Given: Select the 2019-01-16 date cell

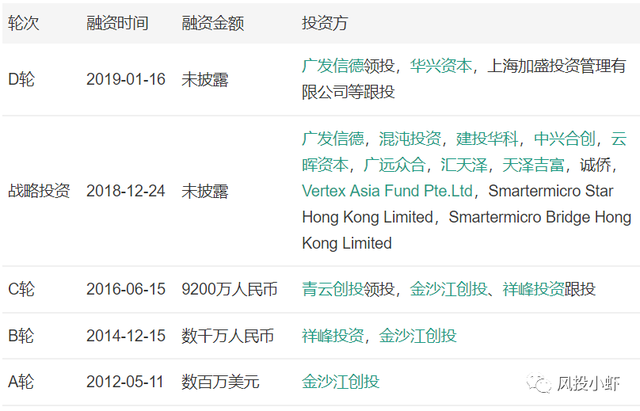Looking at the screenshot, I should tap(126, 79).
